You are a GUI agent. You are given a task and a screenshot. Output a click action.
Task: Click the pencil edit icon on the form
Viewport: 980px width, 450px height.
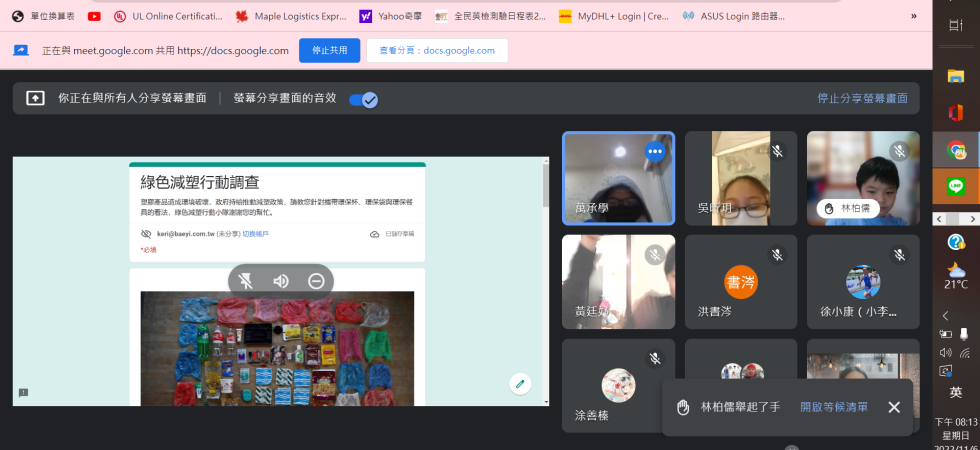tap(519, 384)
